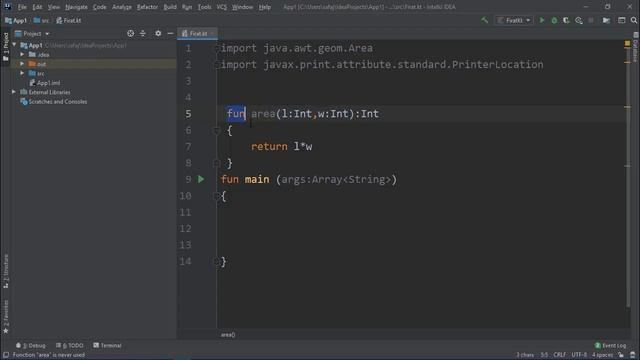Collapse the App1 root tree node
This screenshot has height=360, width=640.
tap(14, 45)
